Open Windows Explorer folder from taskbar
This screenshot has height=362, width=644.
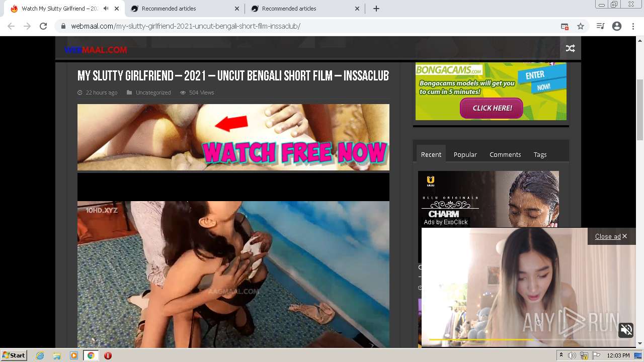(x=57, y=355)
